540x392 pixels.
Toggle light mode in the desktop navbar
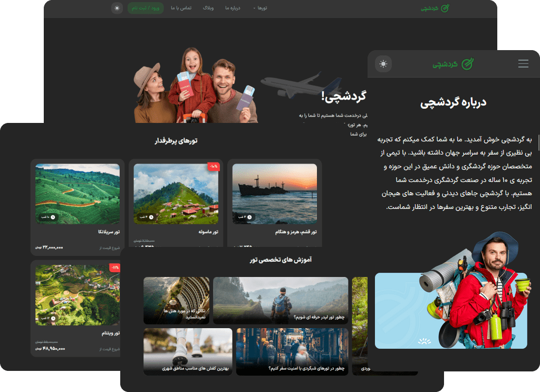(117, 8)
